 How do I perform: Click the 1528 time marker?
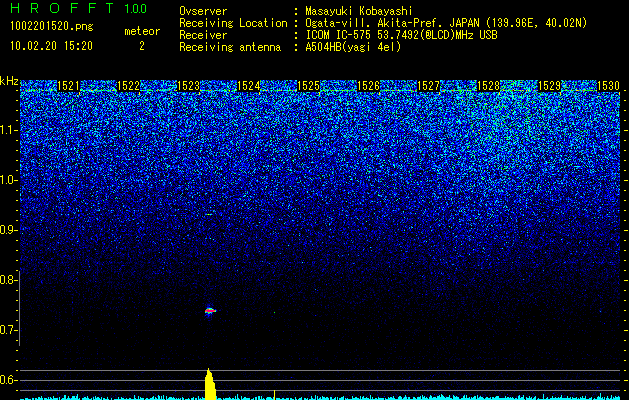click(489, 85)
